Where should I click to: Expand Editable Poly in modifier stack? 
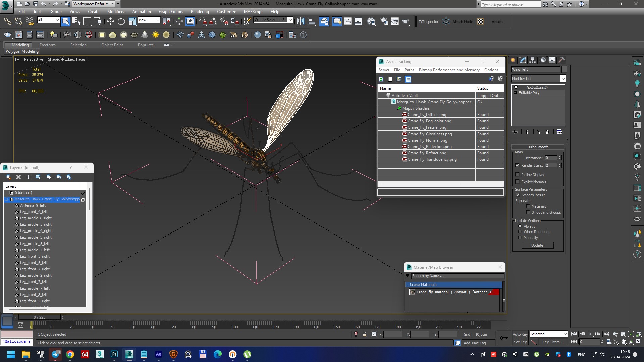tap(515, 93)
